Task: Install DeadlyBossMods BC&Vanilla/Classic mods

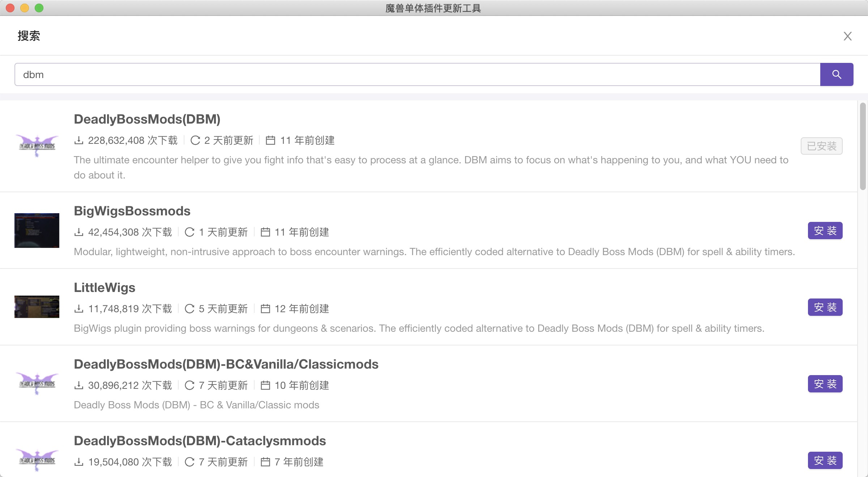Action: [825, 384]
